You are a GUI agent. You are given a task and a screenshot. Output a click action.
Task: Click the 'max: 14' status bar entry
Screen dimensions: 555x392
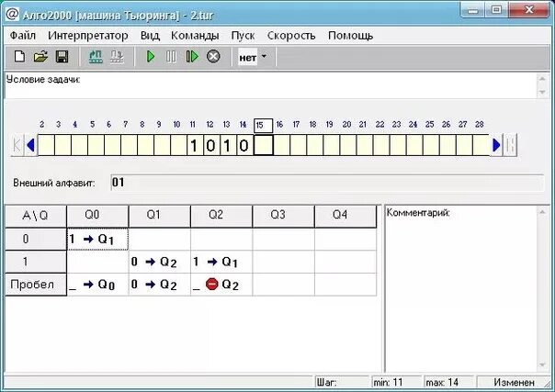449,383
